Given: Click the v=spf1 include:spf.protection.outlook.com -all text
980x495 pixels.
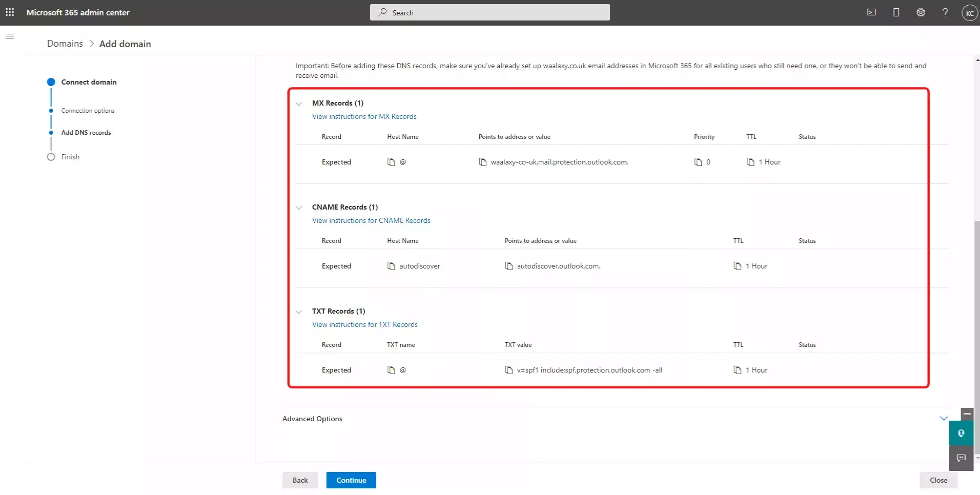Looking at the screenshot, I should [x=589, y=370].
